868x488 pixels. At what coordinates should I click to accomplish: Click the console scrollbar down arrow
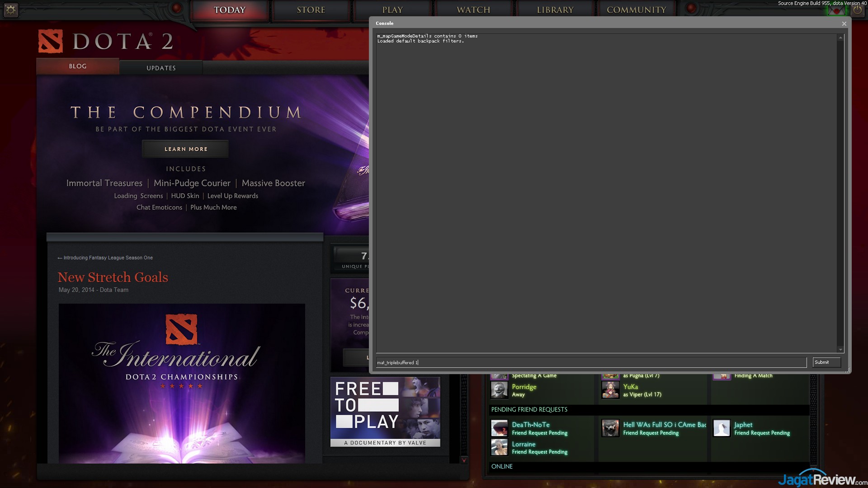point(840,349)
